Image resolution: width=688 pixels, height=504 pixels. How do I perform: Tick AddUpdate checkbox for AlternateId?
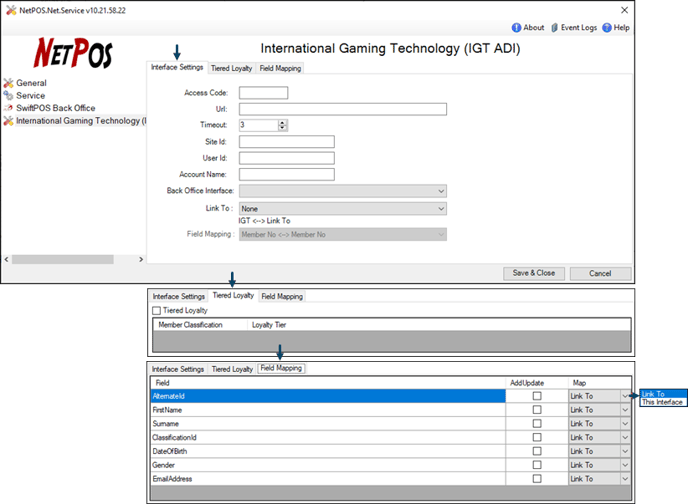tap(537, 396)
